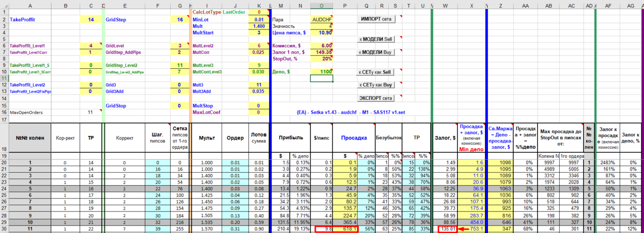The image size is (644, 233).
Task: Click the drawdown value 365.4 in row 29
Action: click(x=345, y=222)
